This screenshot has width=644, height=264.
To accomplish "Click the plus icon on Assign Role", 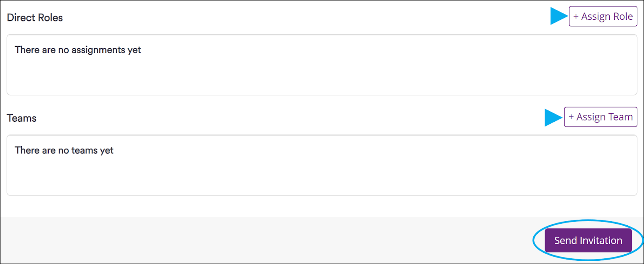I will 576,17.
